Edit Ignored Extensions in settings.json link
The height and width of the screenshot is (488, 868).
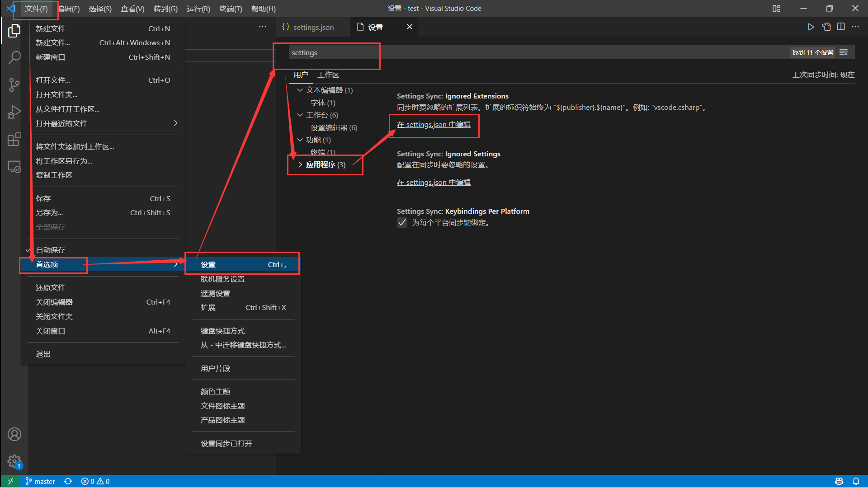click(434, 125)
